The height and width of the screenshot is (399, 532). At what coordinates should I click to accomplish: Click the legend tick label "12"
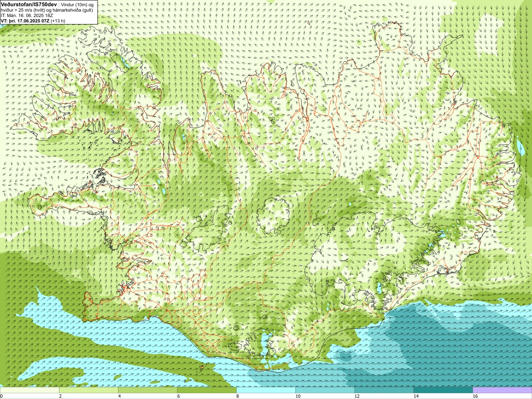coord(357,396)
